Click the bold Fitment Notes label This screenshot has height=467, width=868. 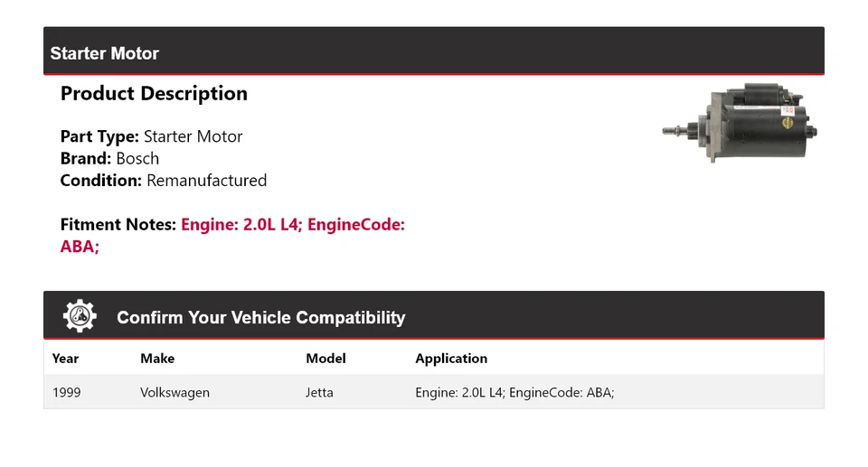coord(118,225)
